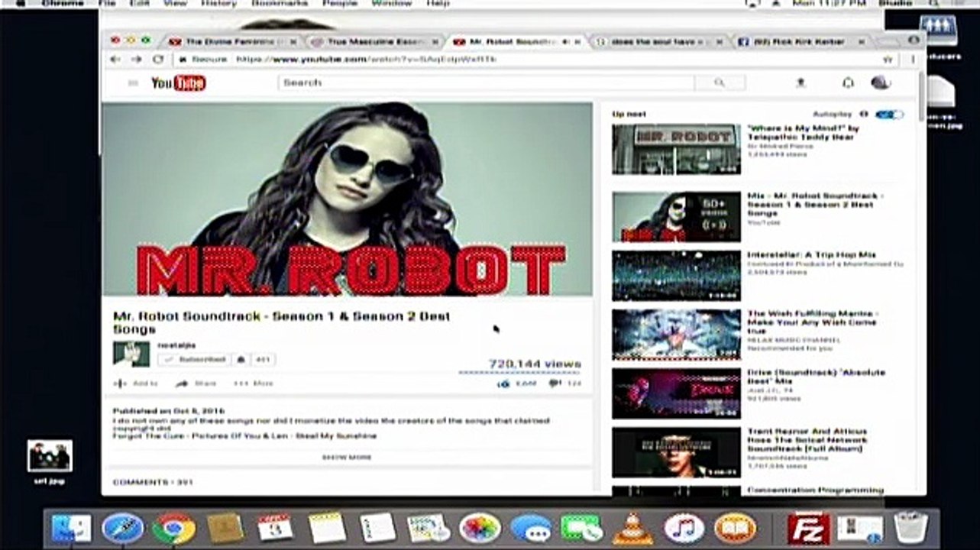Open the Bookmarks menu in menu bar
Viewport: 980px width, 550px height.
279,4
